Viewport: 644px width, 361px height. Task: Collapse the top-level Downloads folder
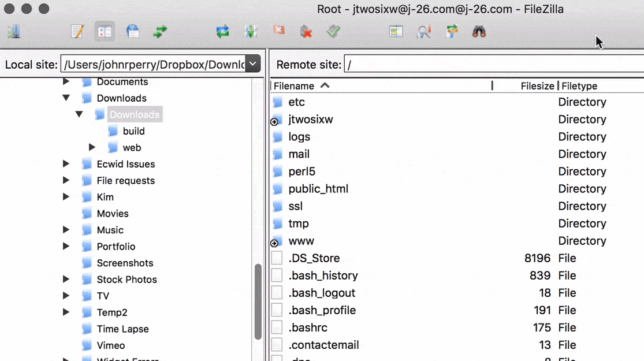tap(66, 98)
